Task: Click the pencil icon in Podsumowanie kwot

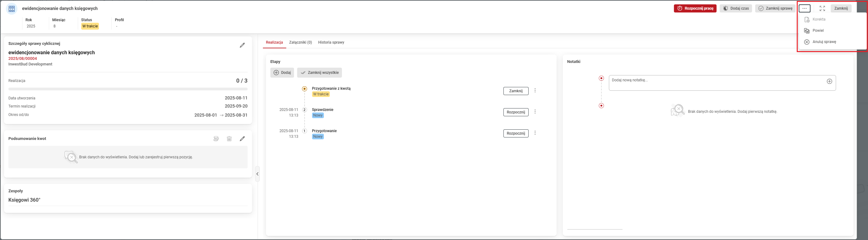Action: (242, 139)
